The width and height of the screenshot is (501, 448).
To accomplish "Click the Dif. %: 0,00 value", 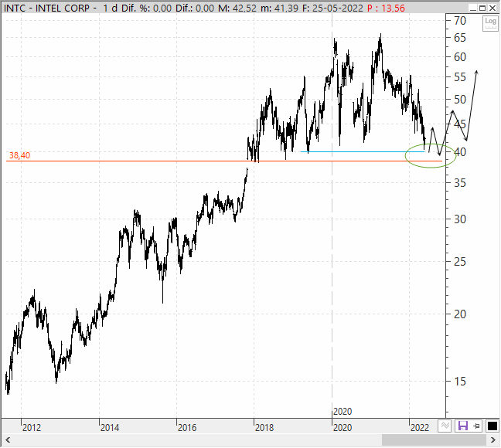I will click(x=146, y=8).
